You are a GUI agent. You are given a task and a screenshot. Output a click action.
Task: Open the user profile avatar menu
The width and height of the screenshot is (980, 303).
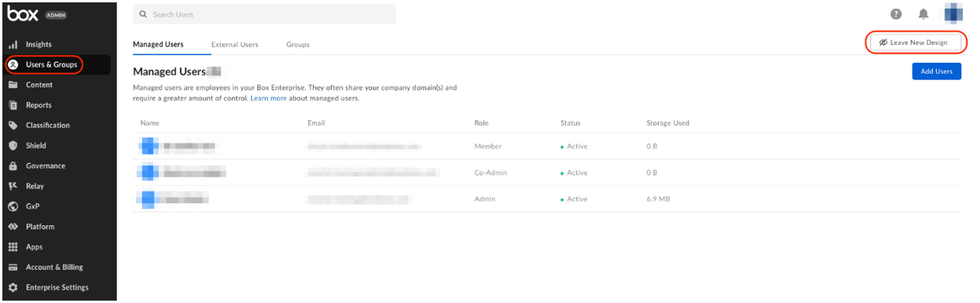point(953,13)
